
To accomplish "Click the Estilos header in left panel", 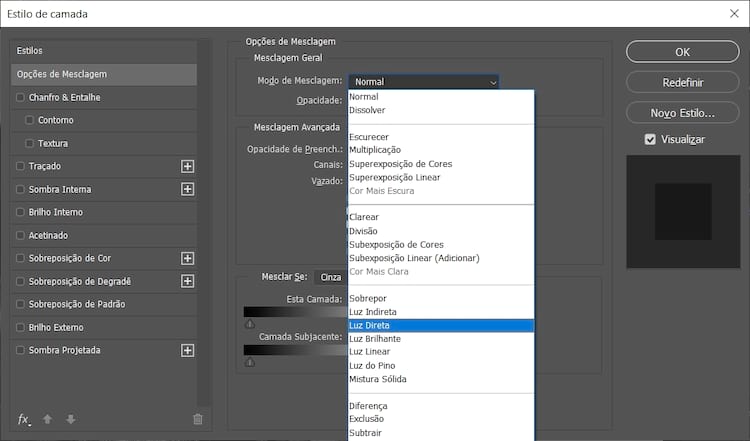I will tap(104, 51).
